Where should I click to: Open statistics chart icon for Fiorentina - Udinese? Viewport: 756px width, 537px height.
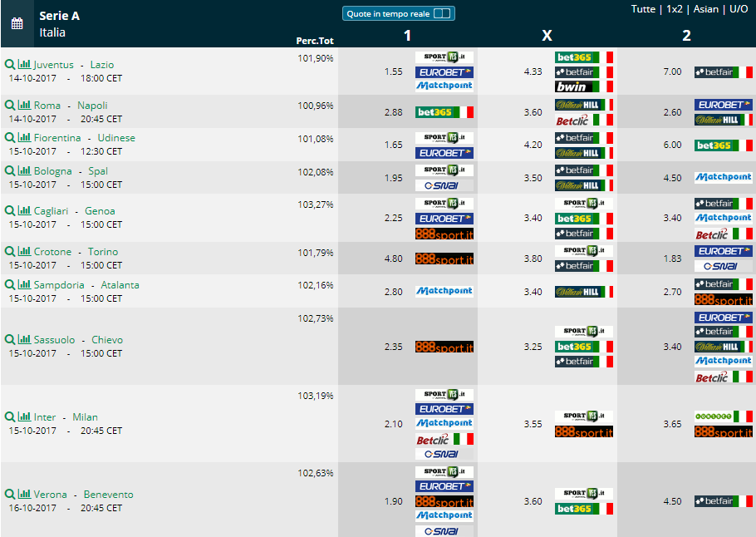[24, 137]
